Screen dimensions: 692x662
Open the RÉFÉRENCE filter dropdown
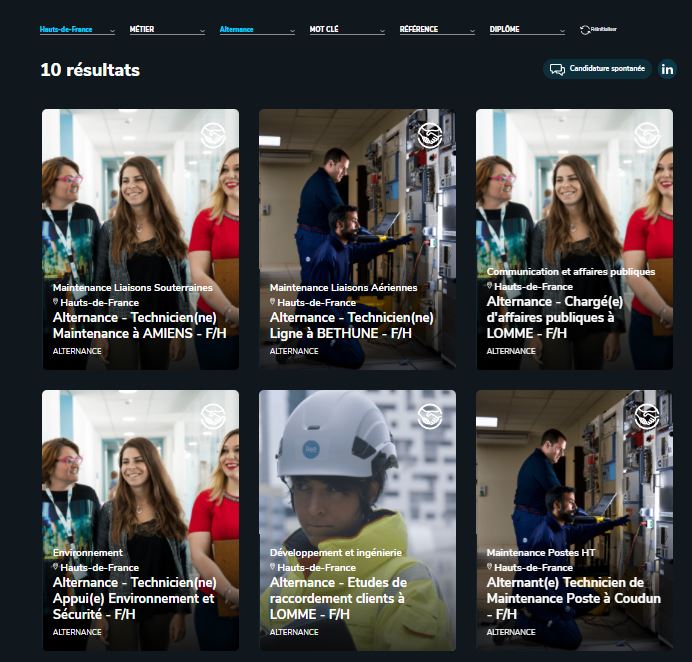437,30
